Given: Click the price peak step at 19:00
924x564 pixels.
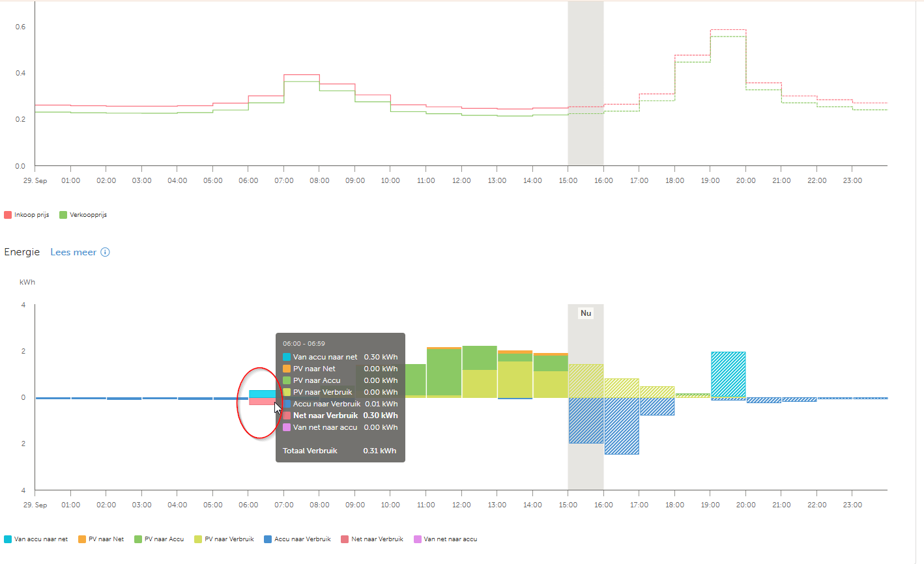Looking at the screenshot, I should click(729, 30).
